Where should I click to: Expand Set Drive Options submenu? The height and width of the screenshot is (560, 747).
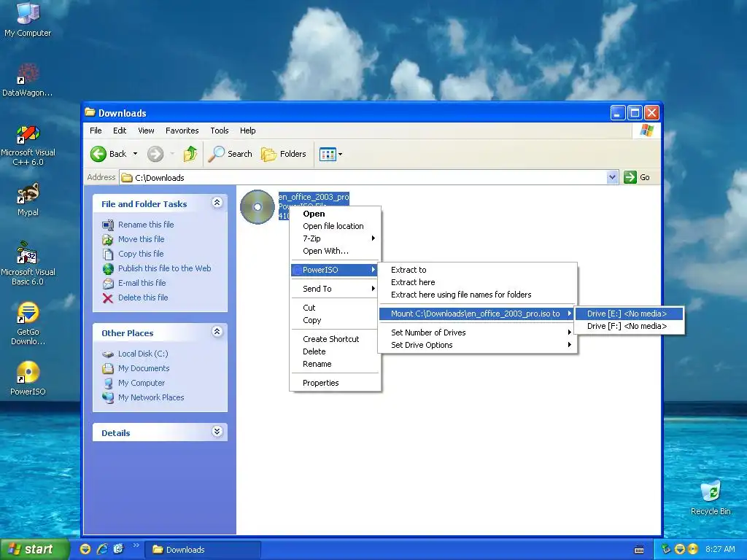coord(477,345)
